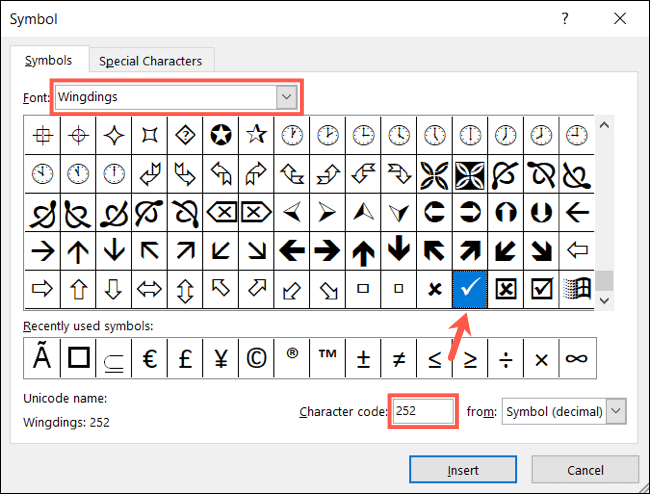650x494 pixels.
Task: Choose the recent registered trademark symbol
Action: (292, 358)
